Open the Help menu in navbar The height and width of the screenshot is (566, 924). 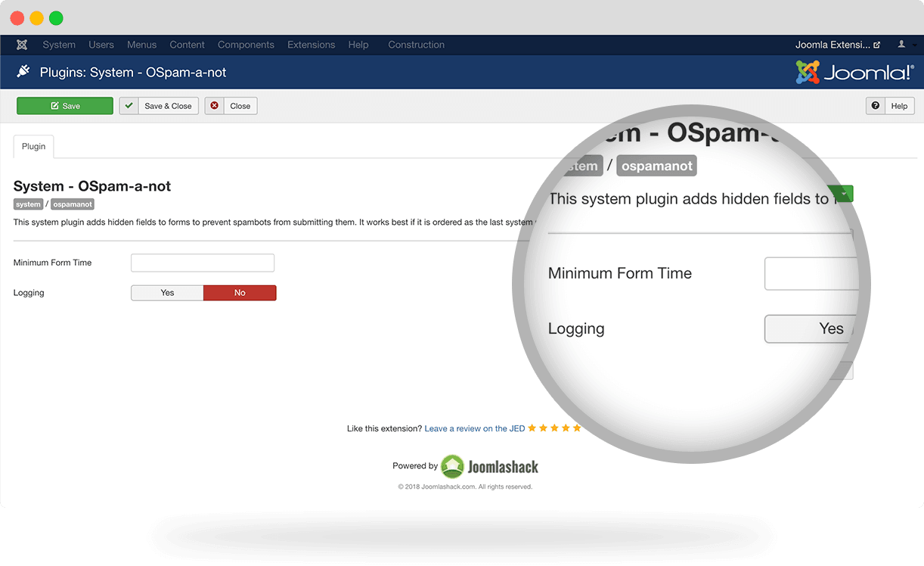pyautogui.click(x=358, y=45)
